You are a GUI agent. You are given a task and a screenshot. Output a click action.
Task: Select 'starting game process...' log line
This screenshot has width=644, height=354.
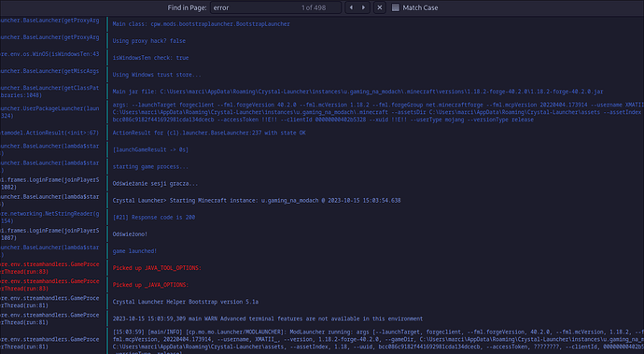pyautogui.click(x=150, y=166)
